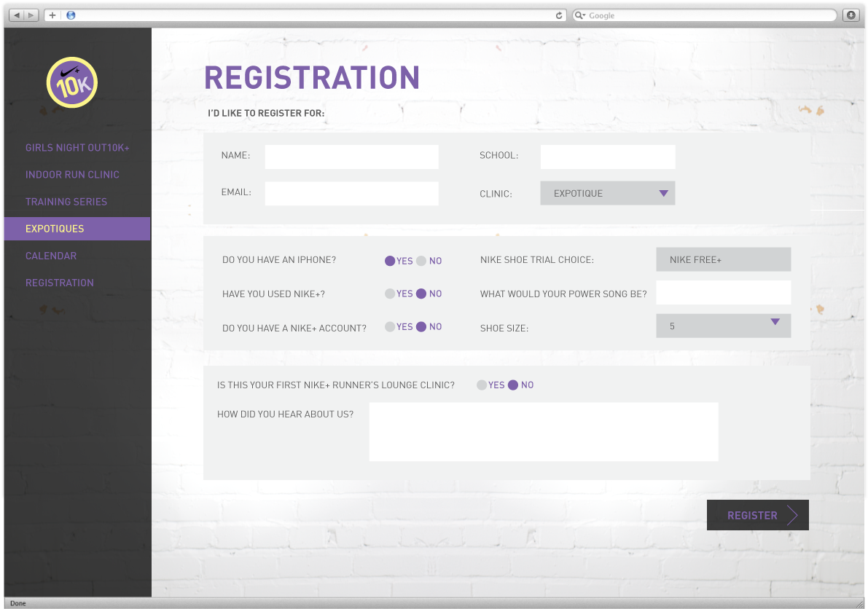Click the Email input field

(351, 193)
